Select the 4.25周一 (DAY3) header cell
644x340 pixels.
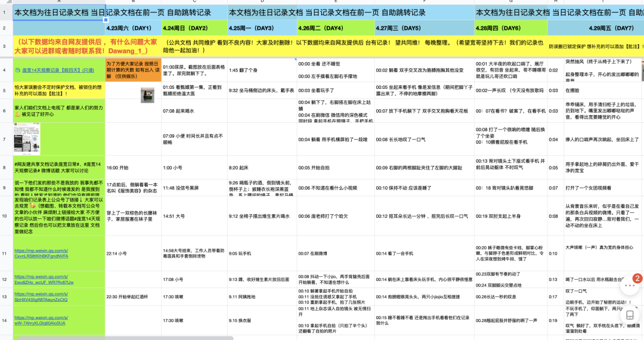pyautogui.click(x=262, y=29)
